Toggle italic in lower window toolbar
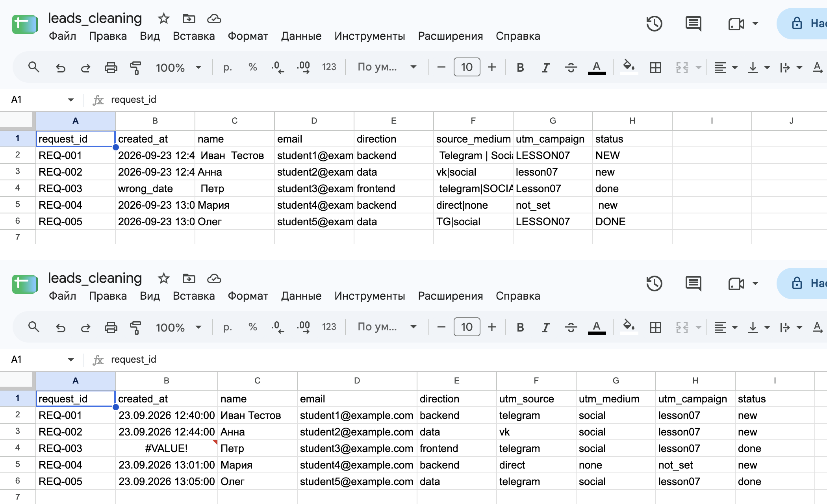Image resolution: width=827 pixels, height=504 pixels. [545, 328]
